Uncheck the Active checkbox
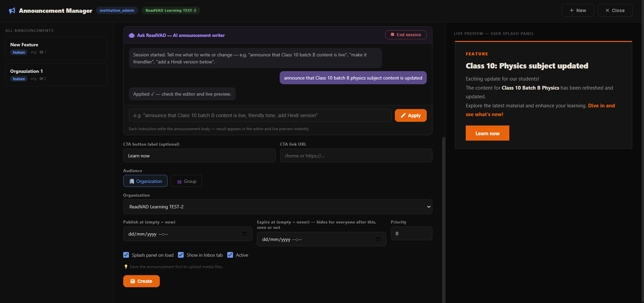The image size is (644, 303). pyautogui.click(x=230, y=255)
